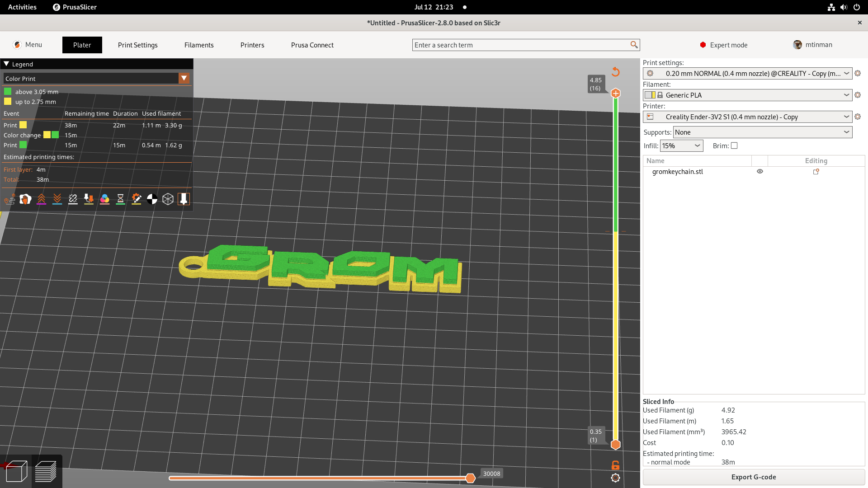Add color change at upper slider plus handle
The height and width of the screenshot is (488, 868).
[x=615, y=94]
